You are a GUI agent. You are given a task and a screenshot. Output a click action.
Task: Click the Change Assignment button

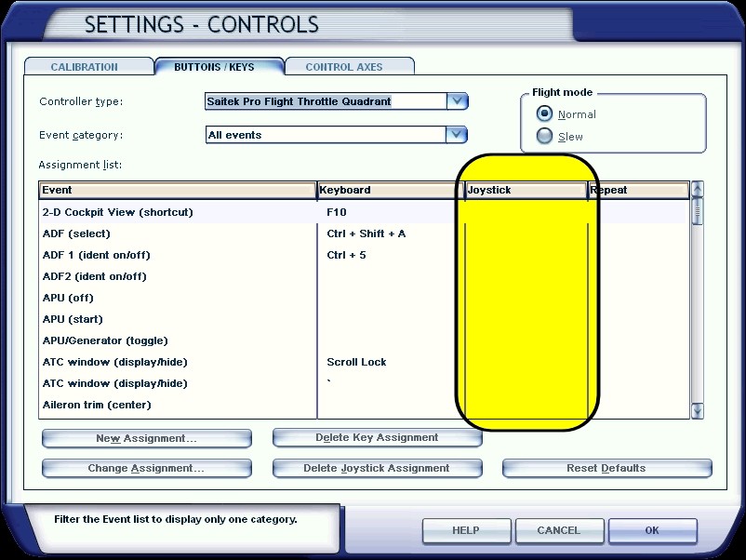tap(147, 468)
